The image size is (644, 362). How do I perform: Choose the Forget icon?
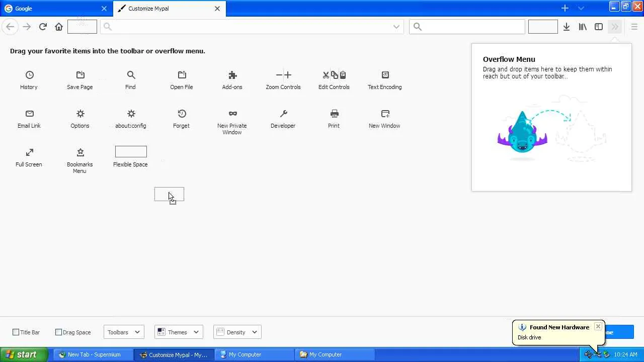click(182, 114)
